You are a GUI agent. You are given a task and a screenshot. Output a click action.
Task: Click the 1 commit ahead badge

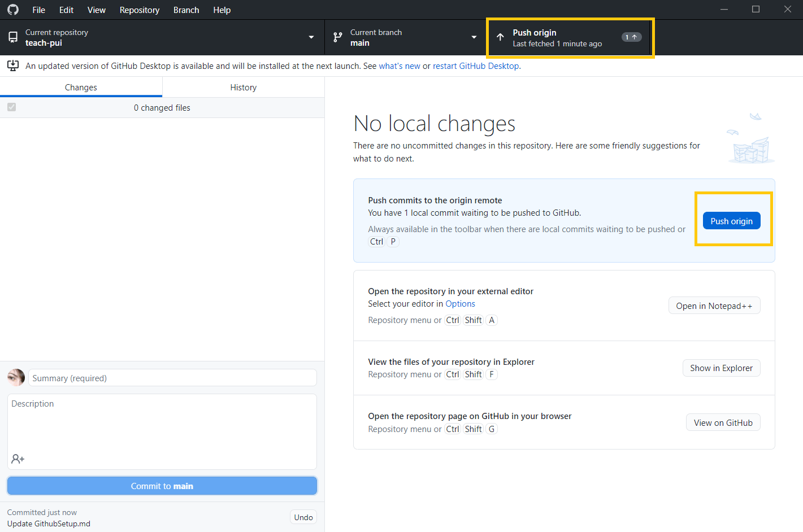631,37
